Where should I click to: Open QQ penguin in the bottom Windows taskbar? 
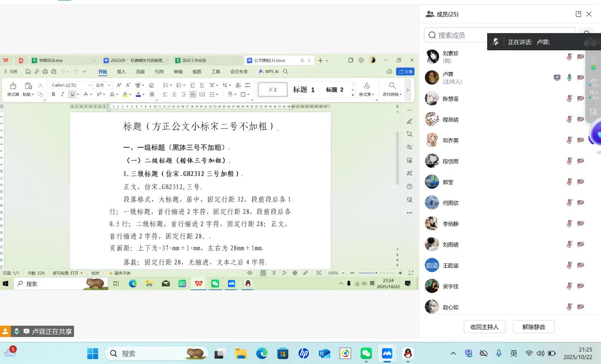[x=408, y=353]
